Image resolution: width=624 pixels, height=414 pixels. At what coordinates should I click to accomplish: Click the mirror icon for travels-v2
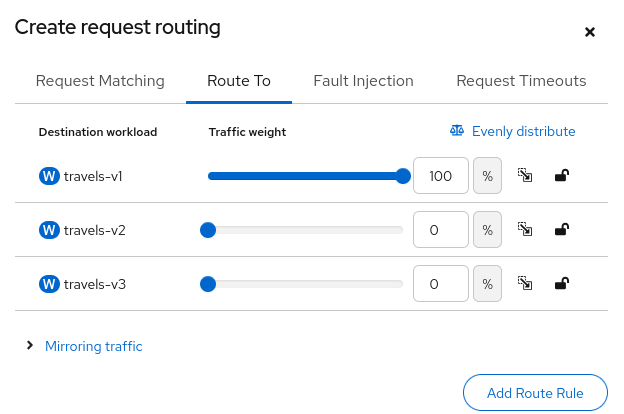pyautogui.click(x=524, y=230)
